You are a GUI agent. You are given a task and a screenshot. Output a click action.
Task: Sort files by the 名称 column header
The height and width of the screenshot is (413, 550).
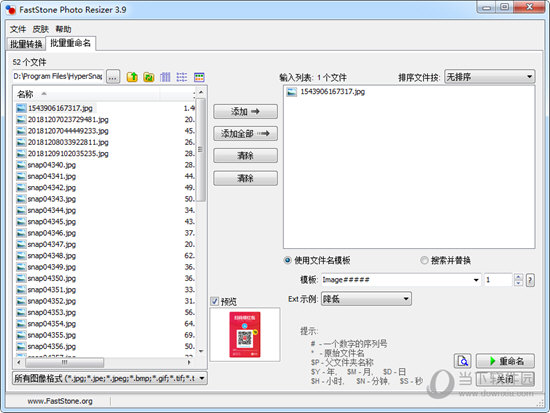click(x=86, y=94)
